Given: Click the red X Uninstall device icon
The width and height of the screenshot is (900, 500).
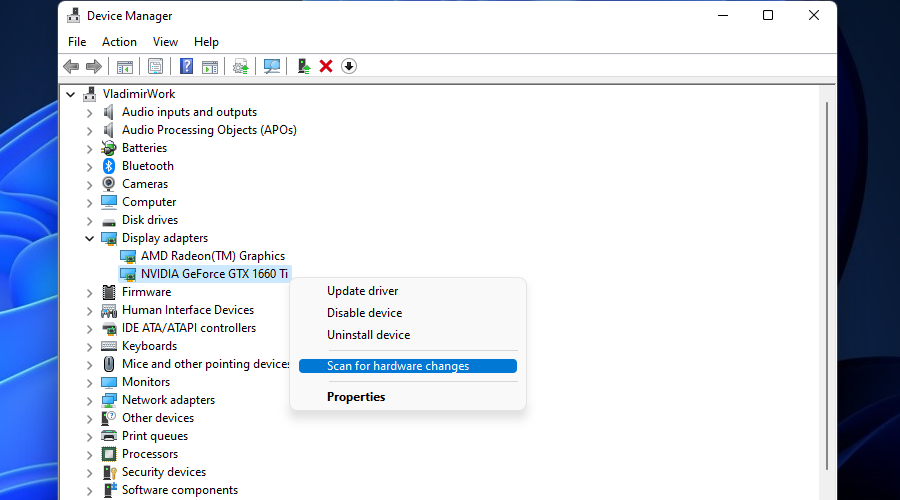Looking at the screenshot, I should click(x=326, y=67).
